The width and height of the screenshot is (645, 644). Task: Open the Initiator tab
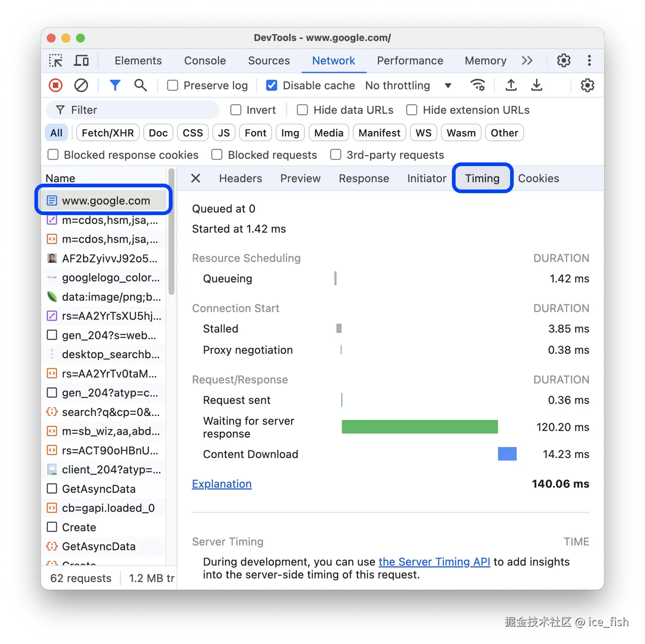pyautogui.click(x=427, y=178)
